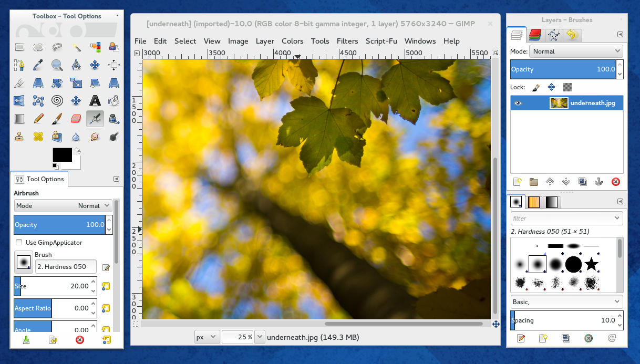Select the Text tool
Screen dimensions: 640x364
[x=95, y=100]
